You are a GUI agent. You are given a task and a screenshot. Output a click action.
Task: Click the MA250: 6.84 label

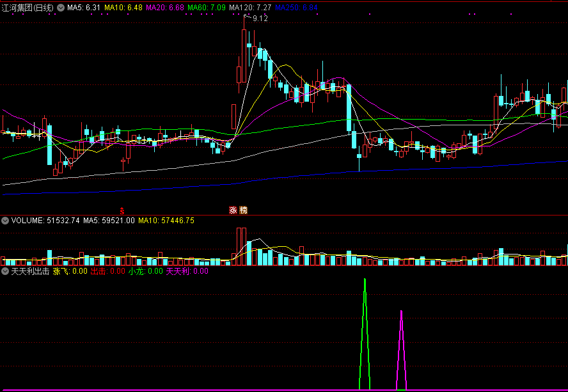coord(296,8)
